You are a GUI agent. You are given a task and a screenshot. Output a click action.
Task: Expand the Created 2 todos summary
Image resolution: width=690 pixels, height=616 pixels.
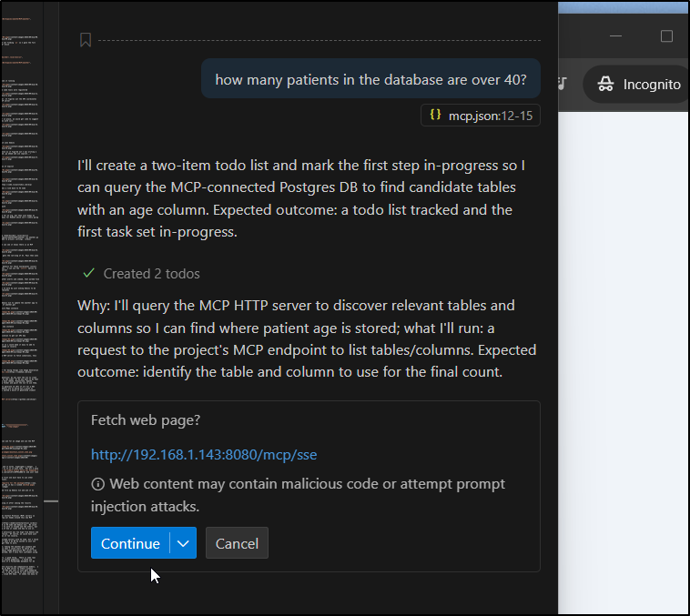(x=151, y=273)
